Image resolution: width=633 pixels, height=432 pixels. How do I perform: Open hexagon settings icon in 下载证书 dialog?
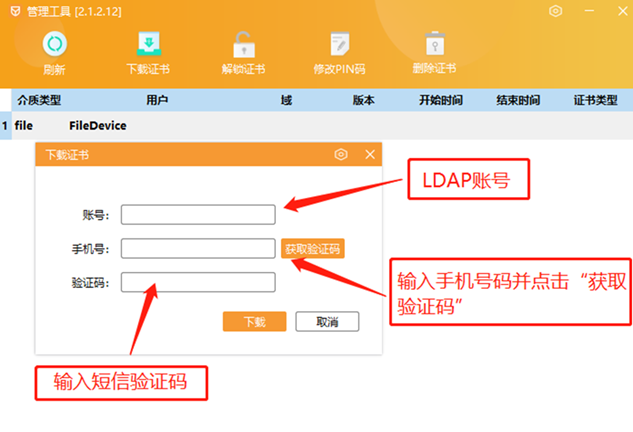tap(341, 154)
